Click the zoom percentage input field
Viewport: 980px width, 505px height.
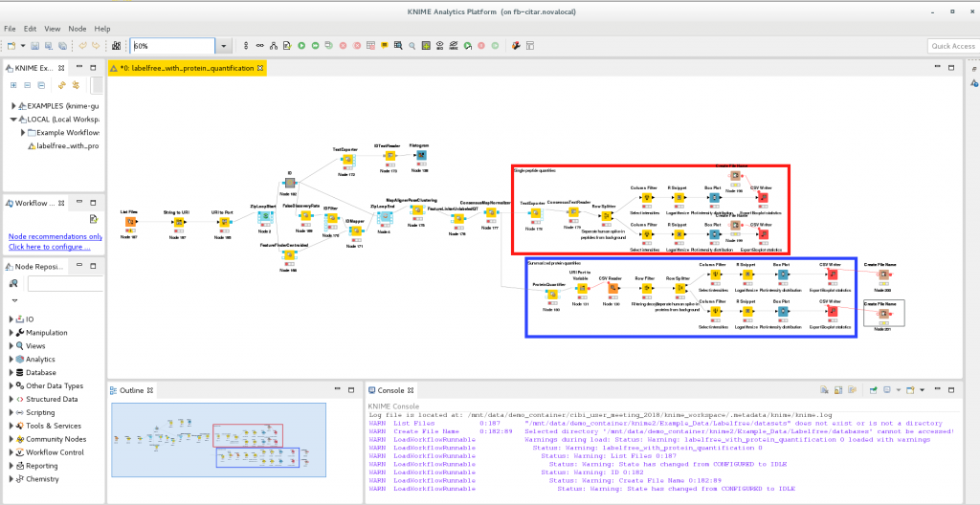pyautogui.click(x=173, y=46)
